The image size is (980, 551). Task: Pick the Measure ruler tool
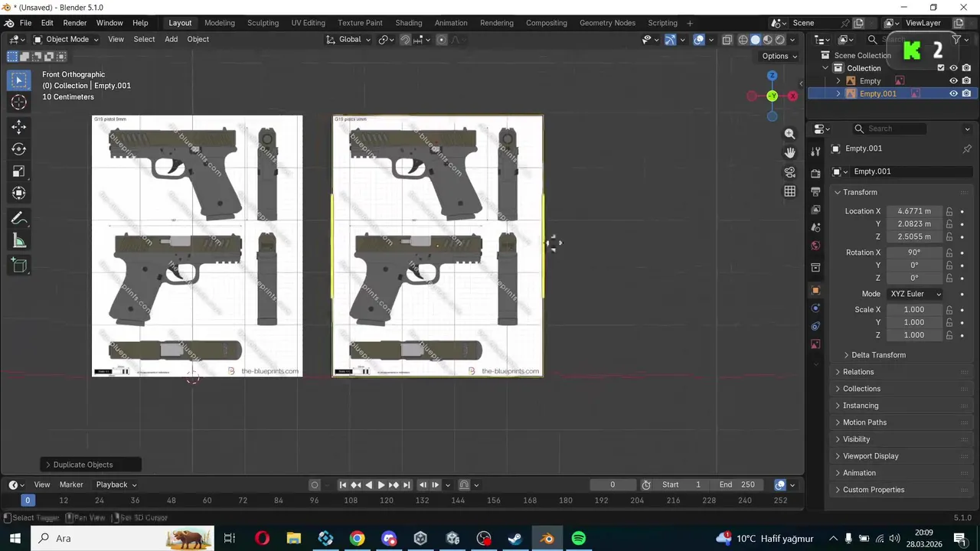point(19,241)
